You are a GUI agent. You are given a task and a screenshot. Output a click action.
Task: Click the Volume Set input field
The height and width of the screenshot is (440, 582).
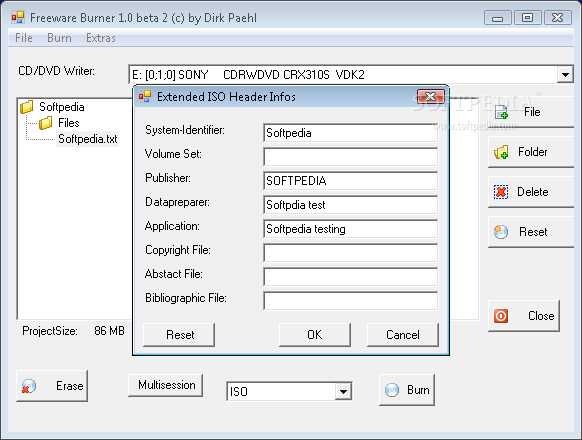pos(350,157)
